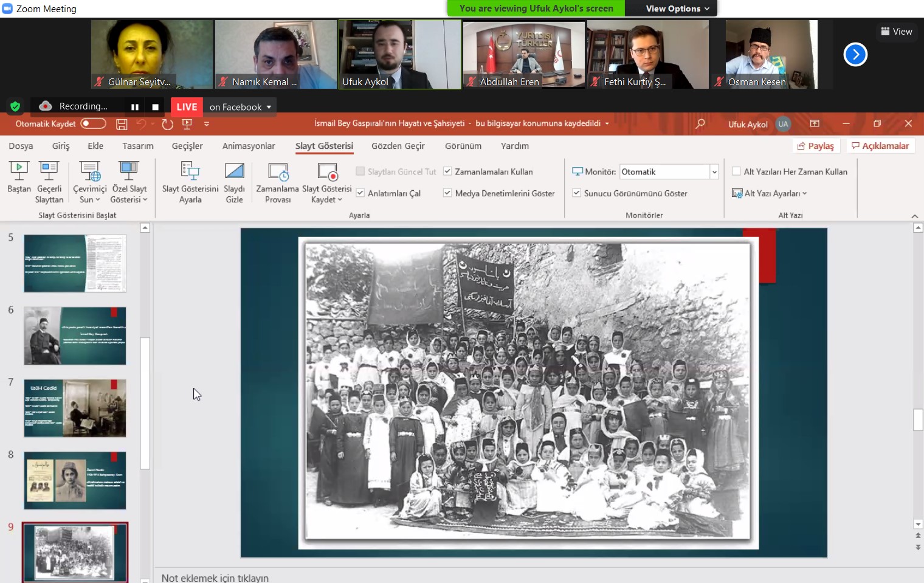Image resolution: width=924 pixels, height=583 pixels.
Task: Start Zamanlama Provası timing rehearsal
Action: click(278, 171)
